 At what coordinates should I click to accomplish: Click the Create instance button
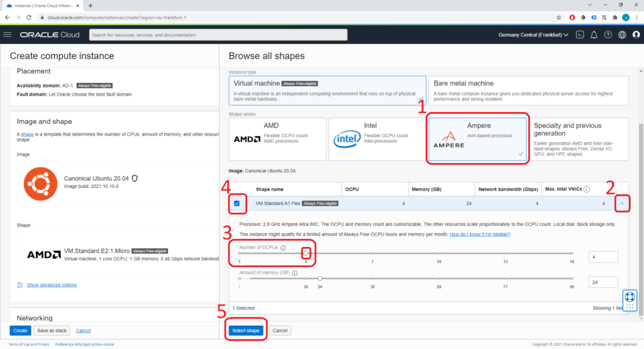(x=20, y=331)
